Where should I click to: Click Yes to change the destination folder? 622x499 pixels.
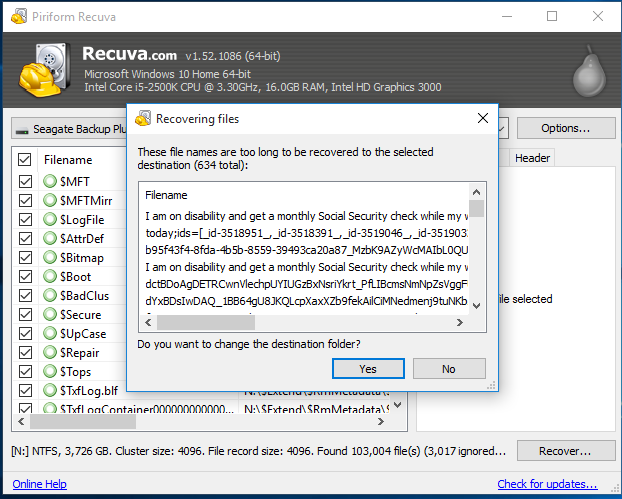[x=368, y=368]
